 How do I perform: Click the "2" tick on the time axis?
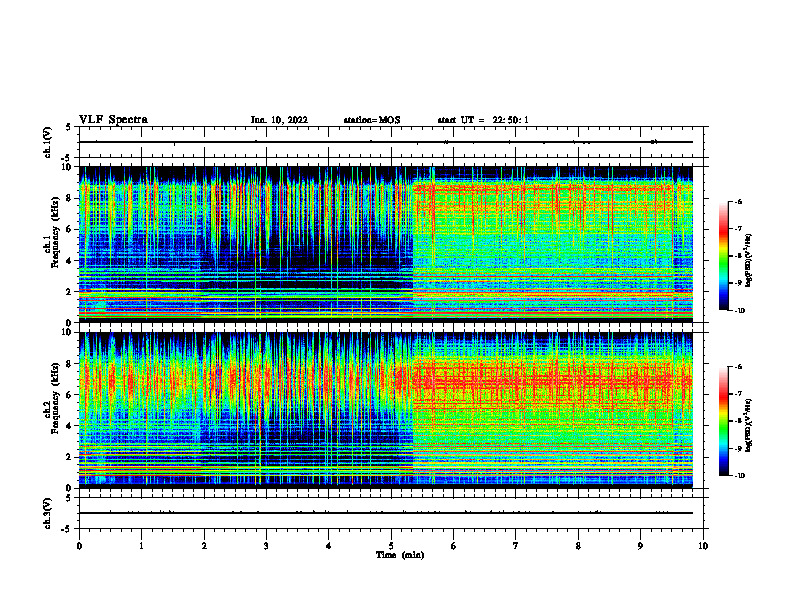click(204, 546)
